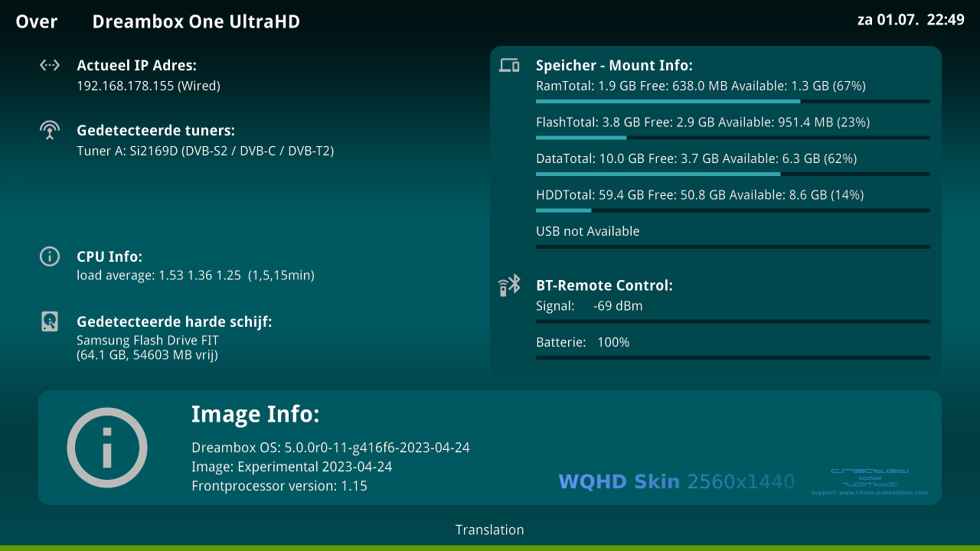Click the large Image Info icon

(x=107, y=448)
